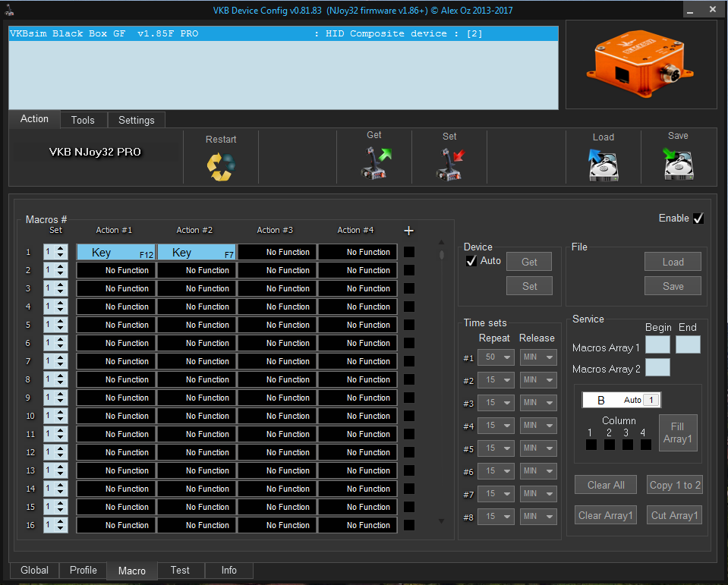Viewport: 728px width, 585px height.
Task: Tick the black checkbox for macro row 1
Action: point(409,252)
